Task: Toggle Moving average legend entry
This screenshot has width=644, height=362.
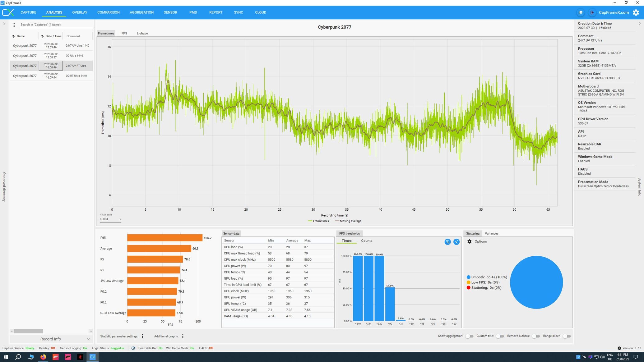Action: (348, 221)
